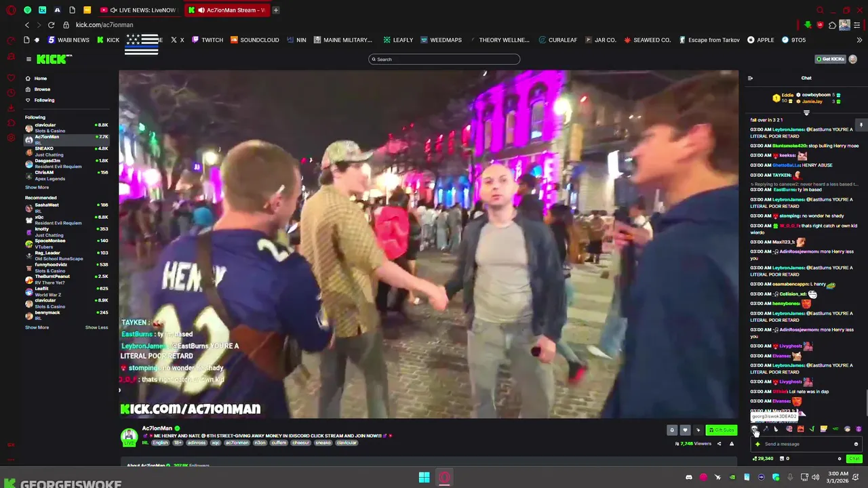Click the red angry emote in chat bar
Image resolution: width=868 pixels, height=488 pixels.
click(801, 429)
